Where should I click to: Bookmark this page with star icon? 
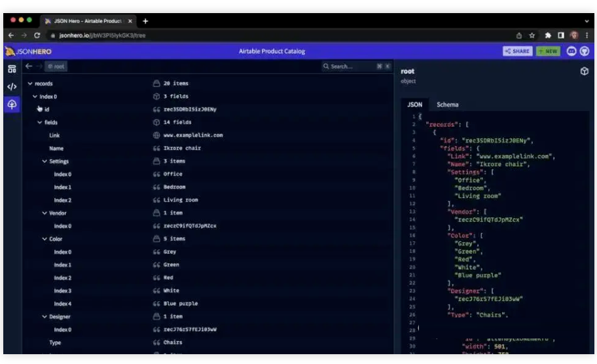point(532,35)
